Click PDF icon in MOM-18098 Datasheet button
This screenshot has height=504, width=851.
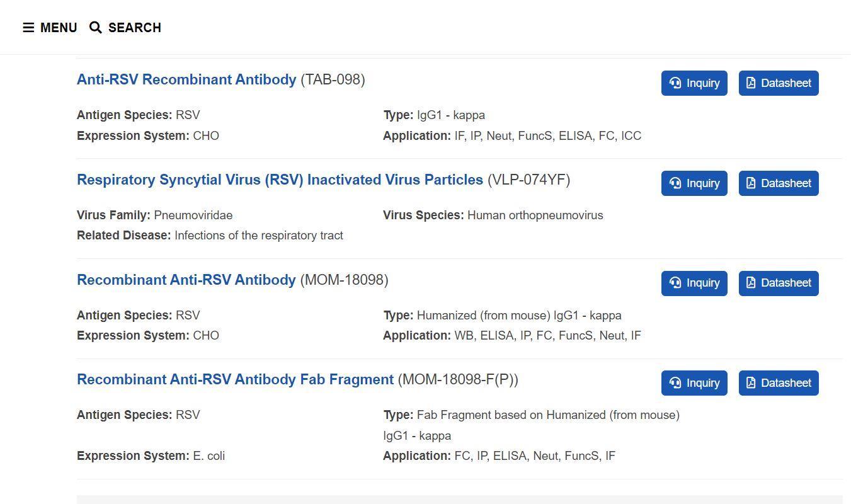[x=751, y=283]
